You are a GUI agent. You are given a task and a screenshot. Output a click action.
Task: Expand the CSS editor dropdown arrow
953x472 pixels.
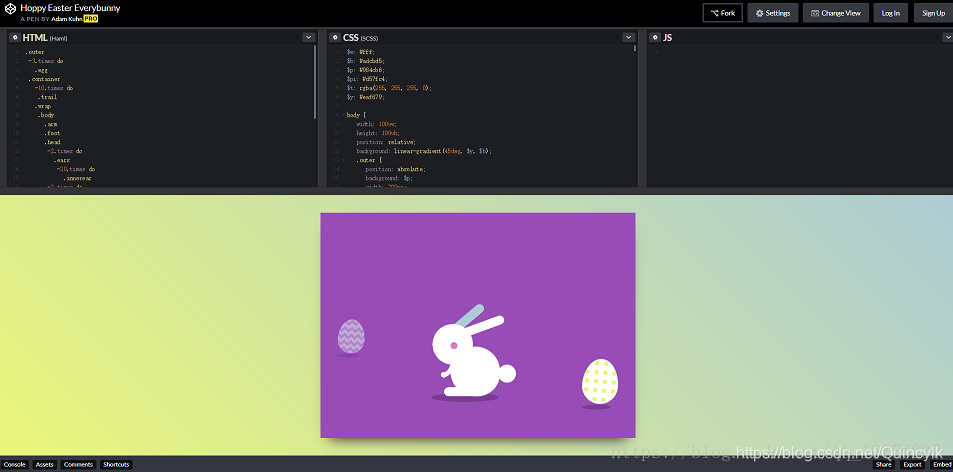[x=628, y=38]
